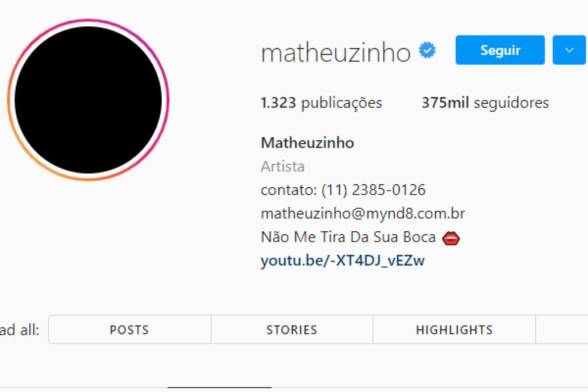Image resolution: width=588 pixels, height=392 pixels.
Task: Click the contato phone number line
Action: point(343,190)
